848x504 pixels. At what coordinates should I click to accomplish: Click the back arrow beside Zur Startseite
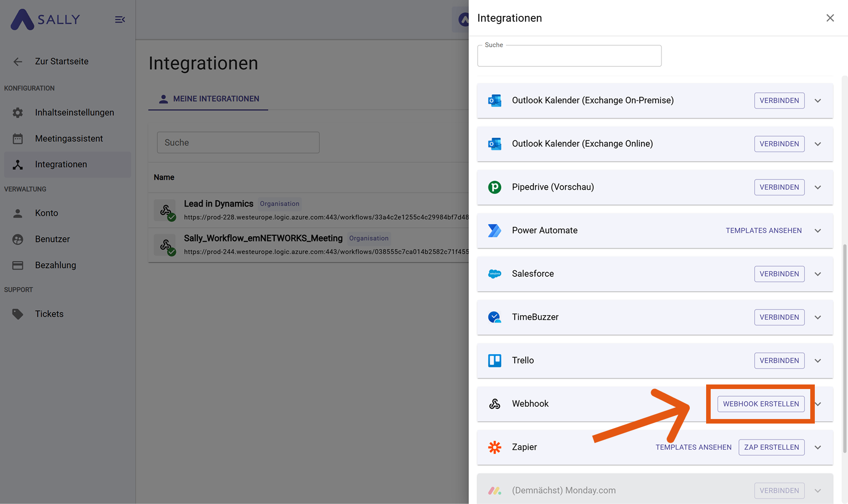[18, 62]
